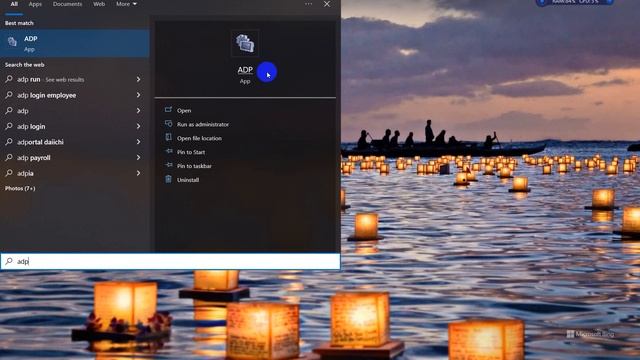This screenshot has width=640, height=360.
Task: Choose the 'adportal daiichi' suggestion
Action: point(75,142)
